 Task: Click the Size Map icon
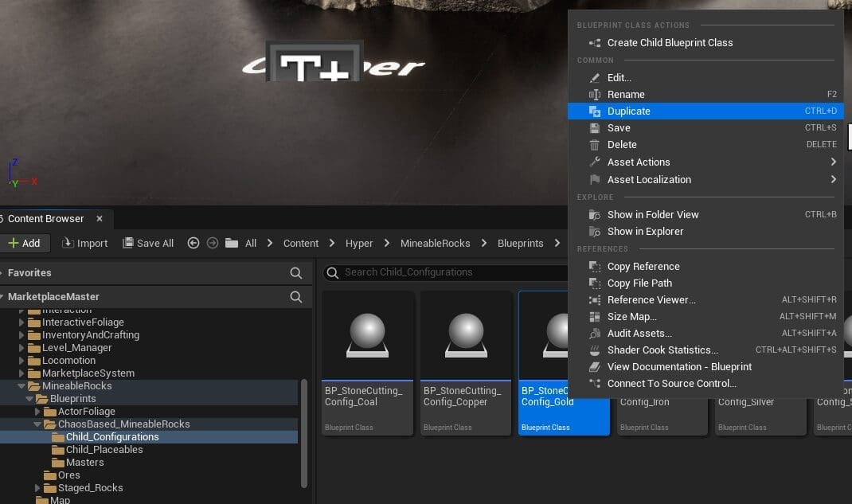click(594, 317)
